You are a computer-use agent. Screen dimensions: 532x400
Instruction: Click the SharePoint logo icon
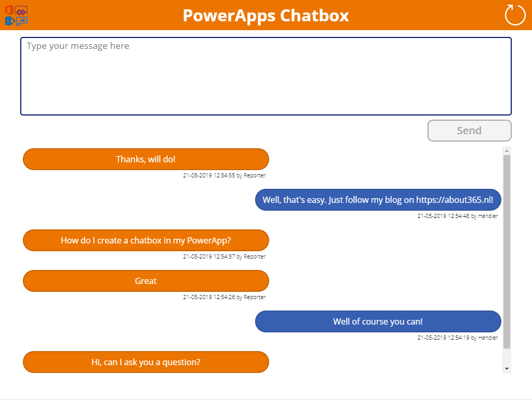(8, 21)
